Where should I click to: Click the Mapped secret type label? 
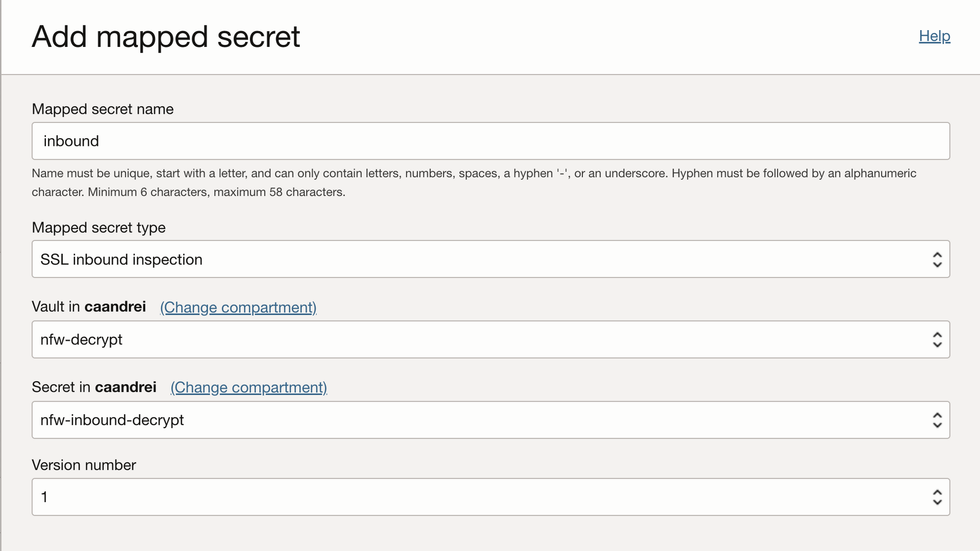(99, 228)
